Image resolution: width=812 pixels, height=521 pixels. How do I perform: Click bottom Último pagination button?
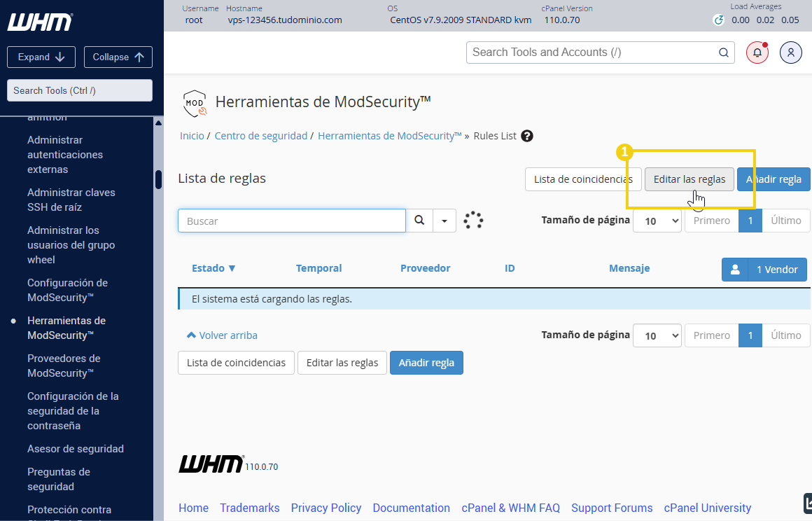pos(785,335)
